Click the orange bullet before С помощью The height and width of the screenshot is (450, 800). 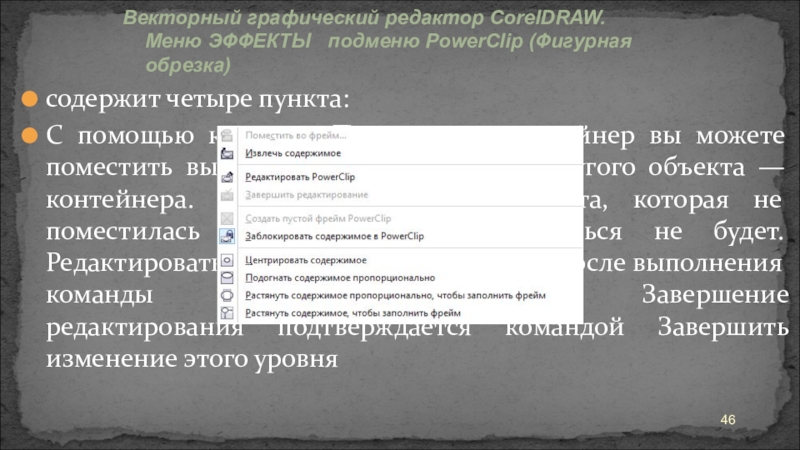coord(30,136)
